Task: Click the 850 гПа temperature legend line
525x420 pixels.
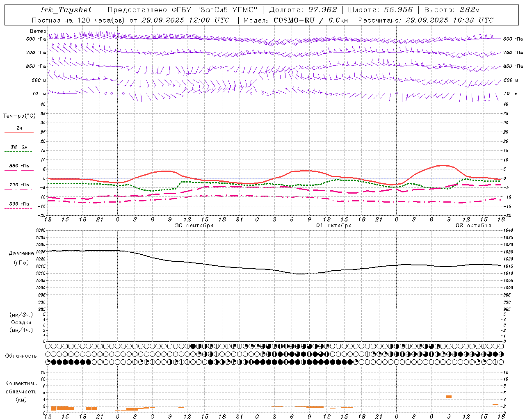Action: 19,170
